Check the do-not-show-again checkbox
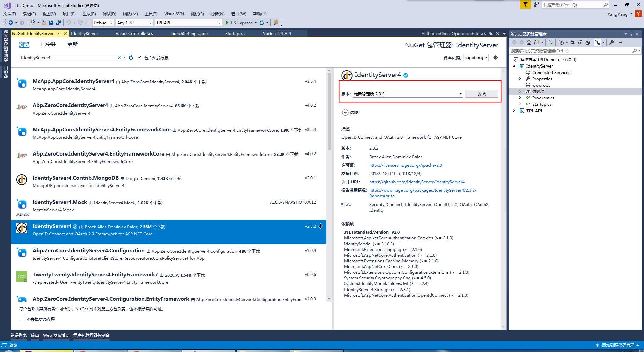 22,318
